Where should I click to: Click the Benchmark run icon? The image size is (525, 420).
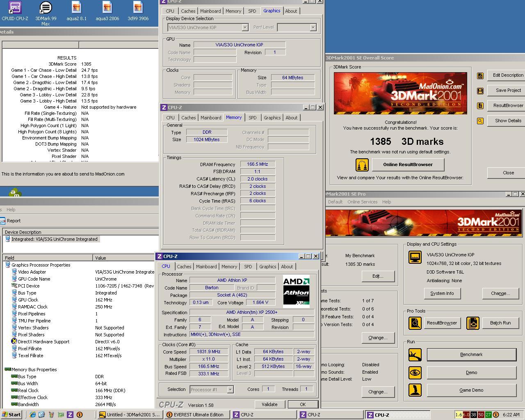(x=415, y=354)
